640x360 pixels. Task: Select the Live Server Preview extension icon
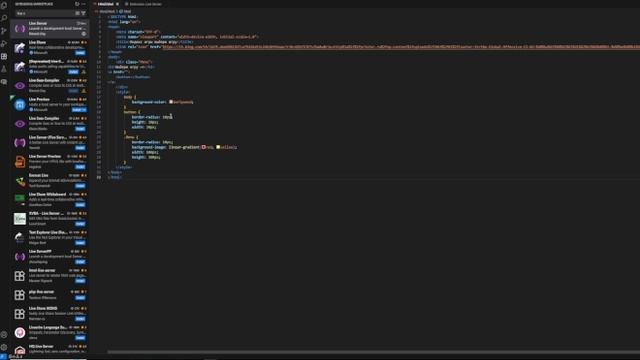pos(20,162)
